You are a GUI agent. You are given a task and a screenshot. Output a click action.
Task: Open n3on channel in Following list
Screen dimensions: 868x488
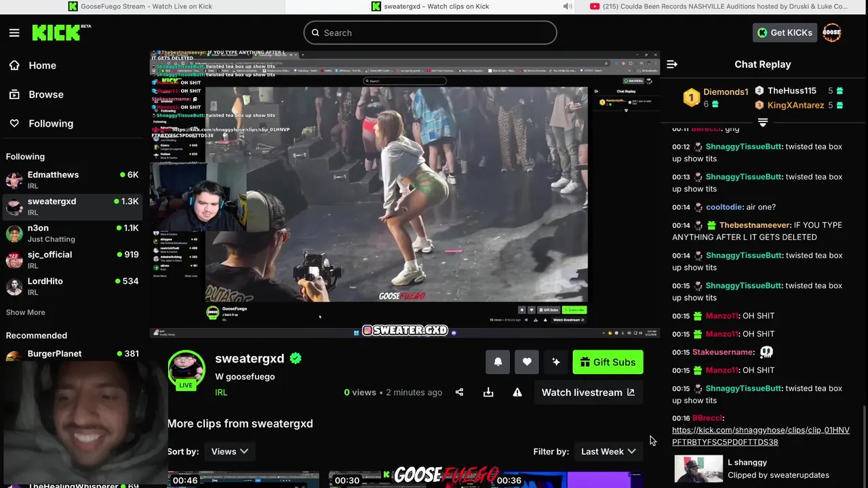pos(73,232)
